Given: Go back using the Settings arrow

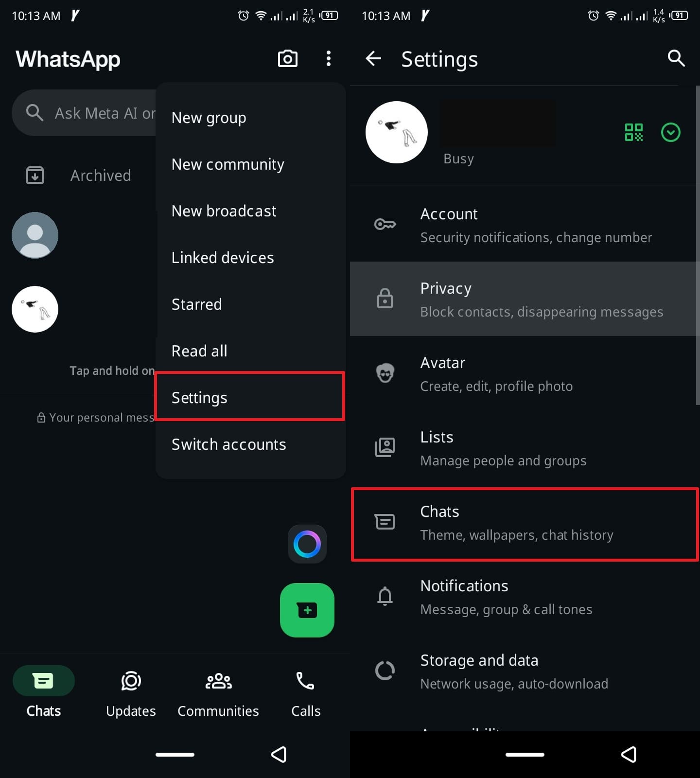Looking at the screenshot, I should [373, 58].
